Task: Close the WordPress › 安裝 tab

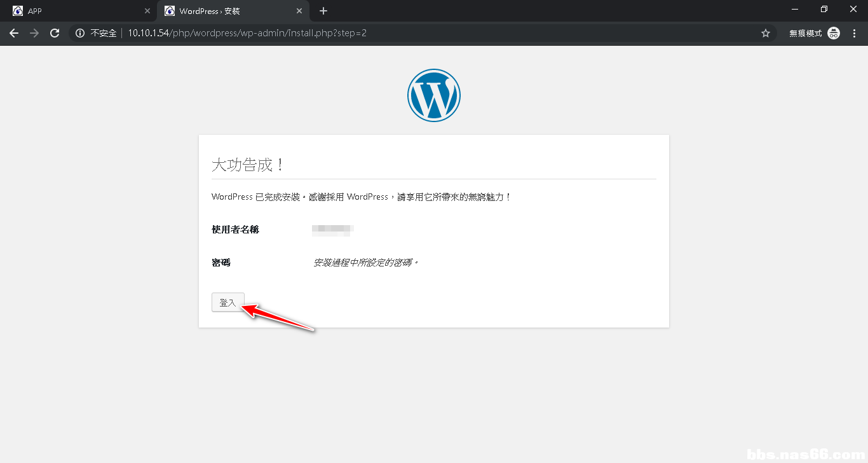Action: click(299, 11)
